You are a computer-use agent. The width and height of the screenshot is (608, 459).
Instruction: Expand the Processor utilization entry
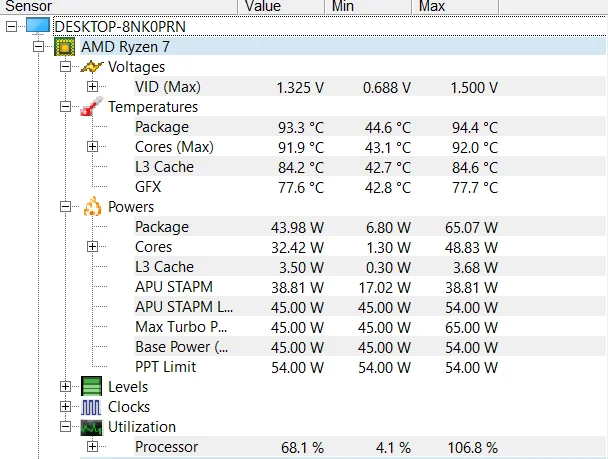pyautogui.click(x=92, y=447)
